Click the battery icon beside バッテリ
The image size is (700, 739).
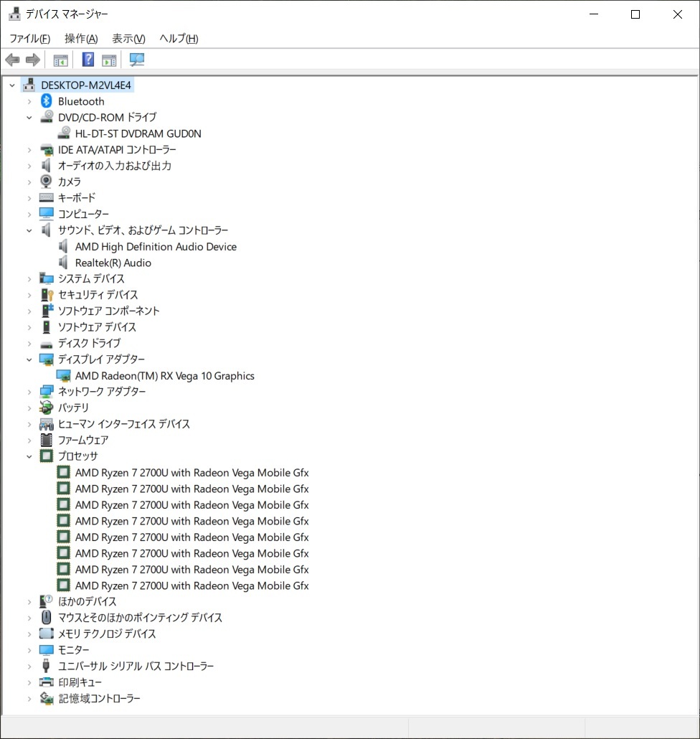pyautogui.click(x=46, y=408)
